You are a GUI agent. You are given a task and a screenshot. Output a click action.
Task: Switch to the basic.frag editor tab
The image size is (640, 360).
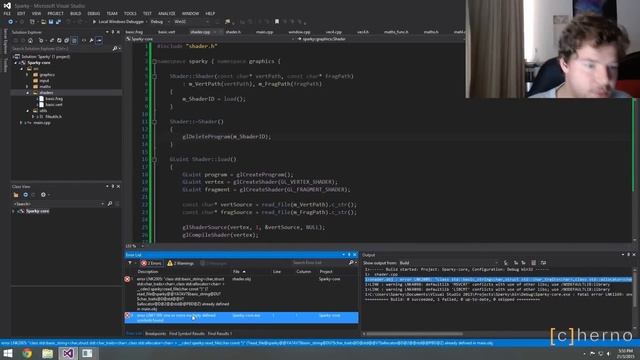134,32
